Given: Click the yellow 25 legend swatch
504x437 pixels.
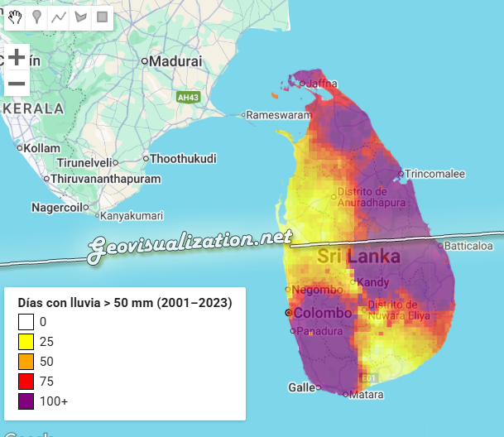Looking at the screenshot, I should point(26,342).
